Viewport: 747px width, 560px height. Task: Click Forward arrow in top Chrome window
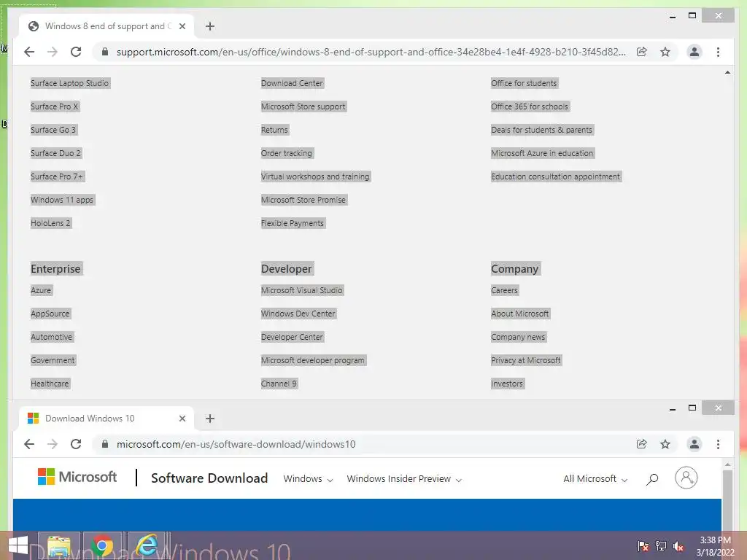(53, 52)
